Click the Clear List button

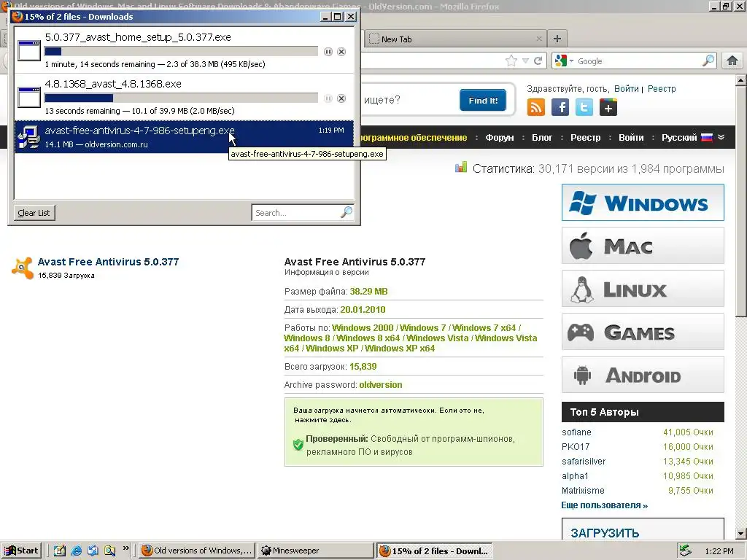click(34, 213)
